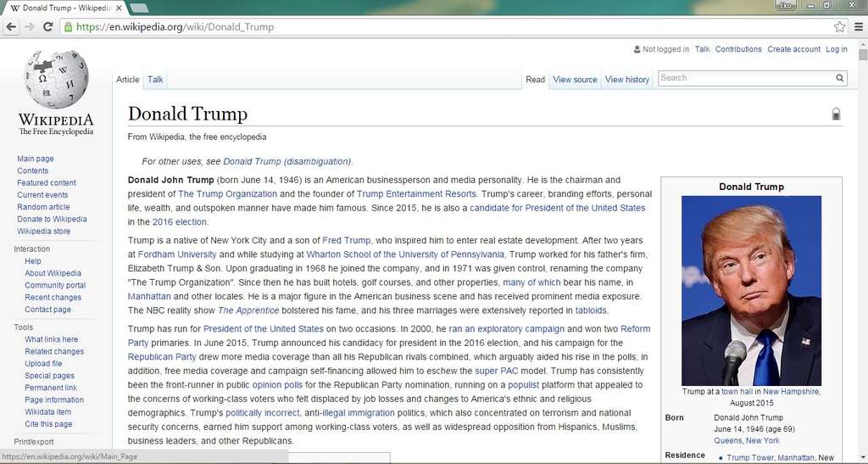This screenshot has width=868, height=464.
Task: Open the Chrome hamburger menu
Action: [x=859, y=26]
